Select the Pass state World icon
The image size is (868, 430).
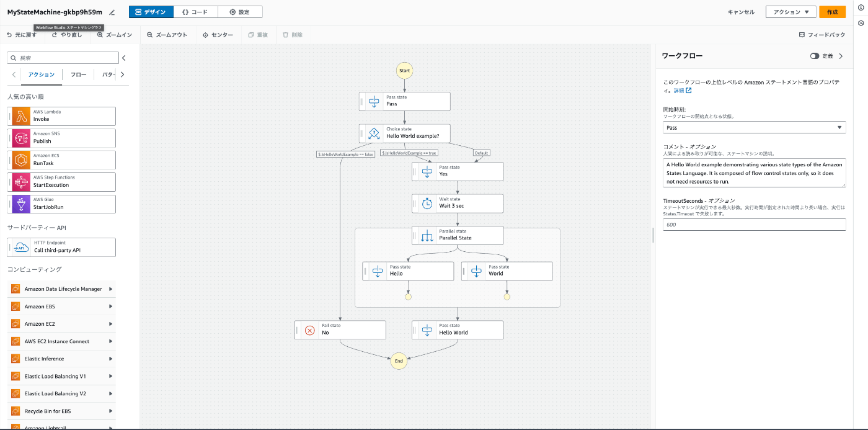476,271
